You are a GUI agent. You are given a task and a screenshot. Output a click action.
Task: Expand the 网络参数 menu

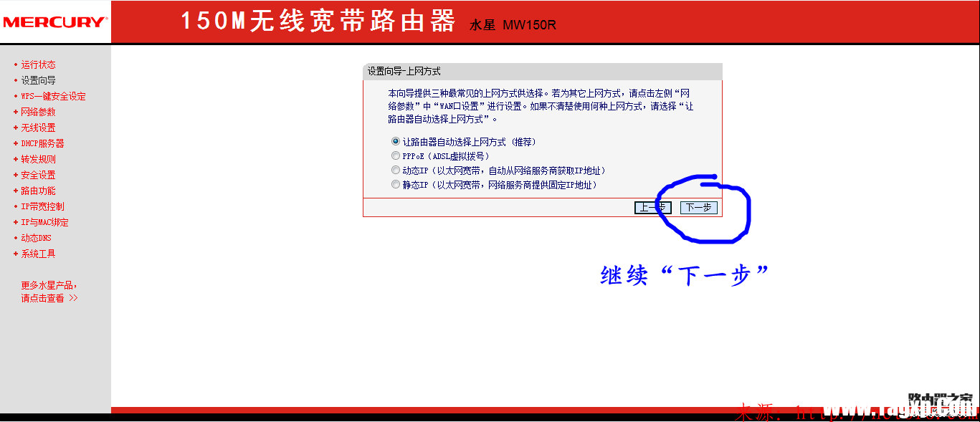[x=38, y=112]
